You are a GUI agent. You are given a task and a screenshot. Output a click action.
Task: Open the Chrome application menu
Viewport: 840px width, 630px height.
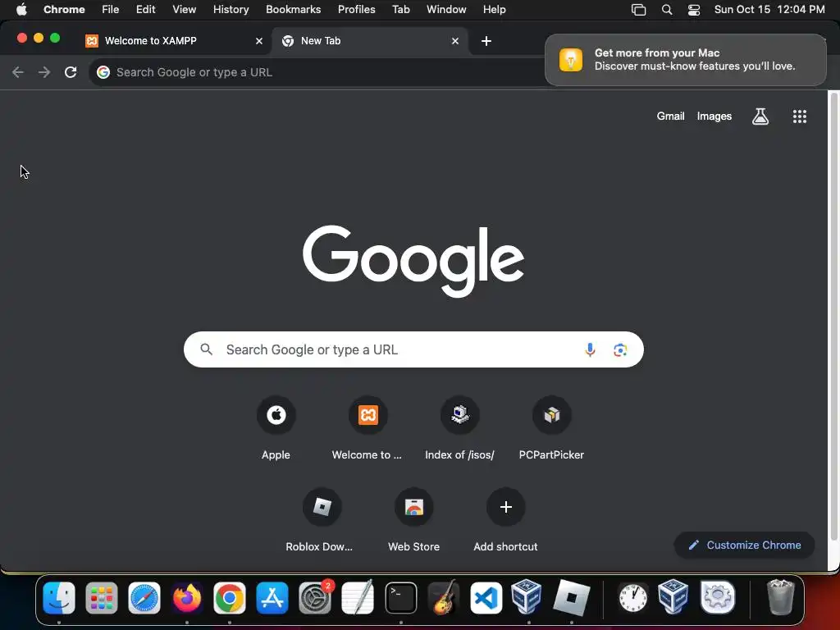coord(64,10)
